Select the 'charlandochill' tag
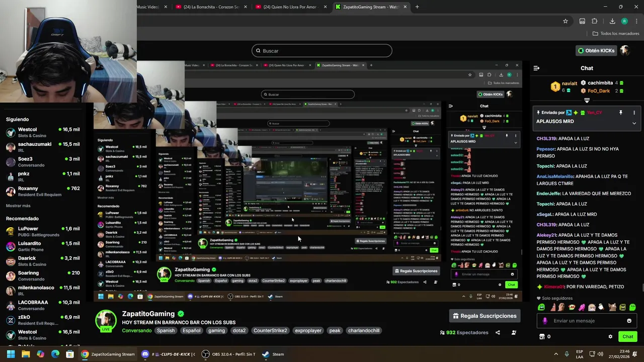The width and height of the screenshot is (644, 362). pos(364,330)
